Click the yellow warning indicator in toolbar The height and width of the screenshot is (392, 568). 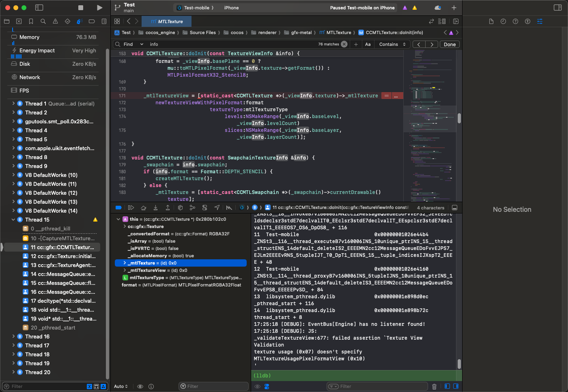pyautogui.click(x=415, y=8)
